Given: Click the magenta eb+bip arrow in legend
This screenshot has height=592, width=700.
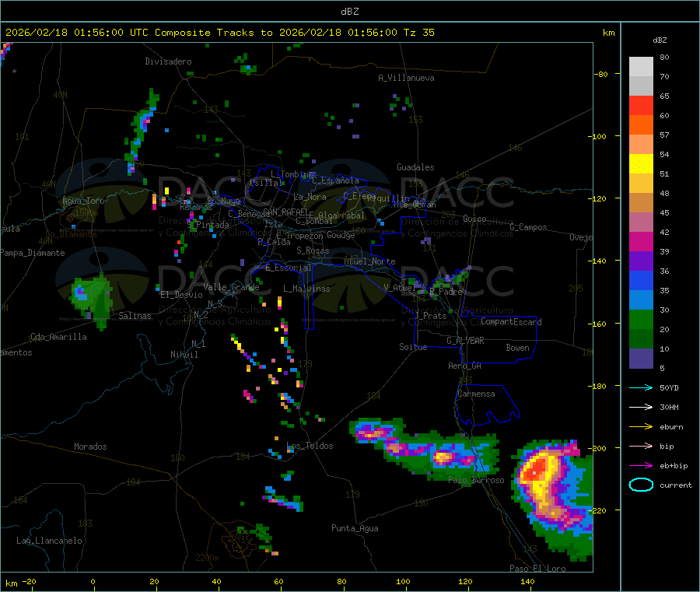Looking at the screenshot, I should point(641,466).
